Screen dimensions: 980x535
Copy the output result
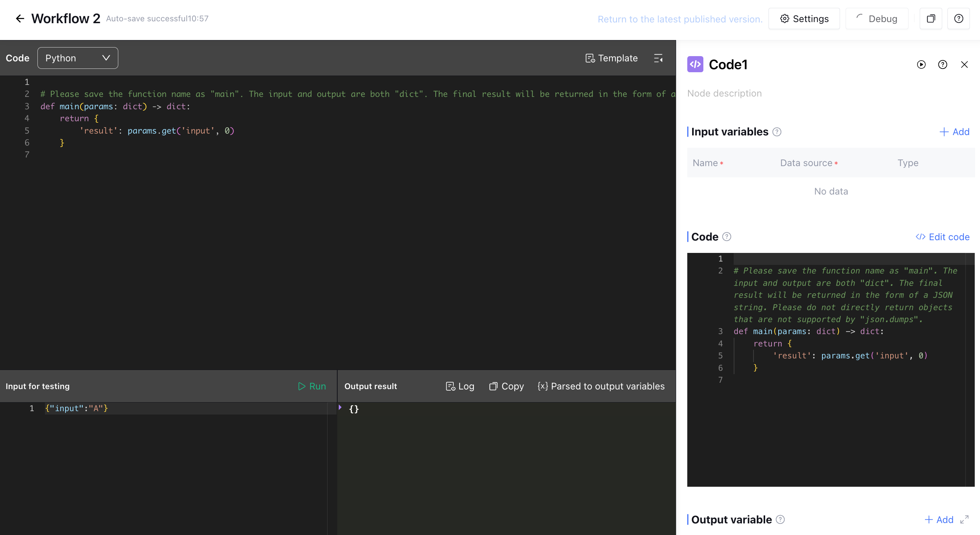pos(506,386)
